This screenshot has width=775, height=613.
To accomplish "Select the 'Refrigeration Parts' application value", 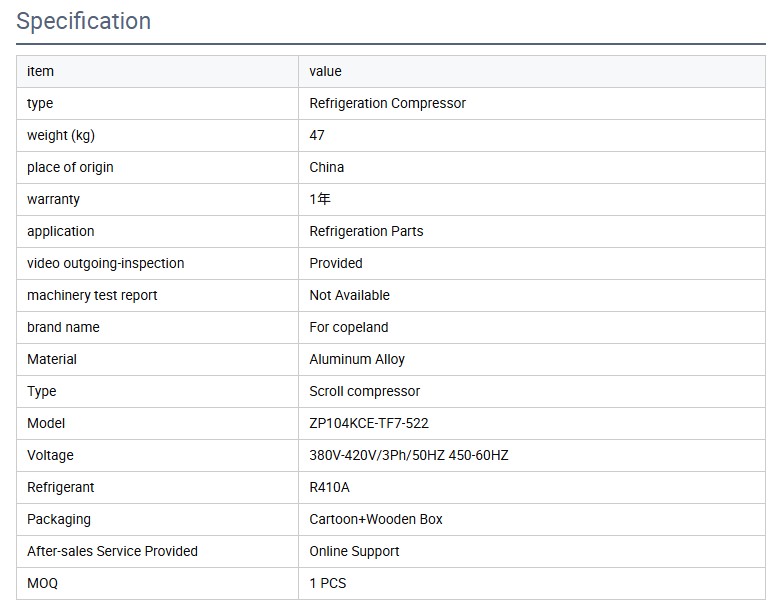I will click(x=366, y=231).
